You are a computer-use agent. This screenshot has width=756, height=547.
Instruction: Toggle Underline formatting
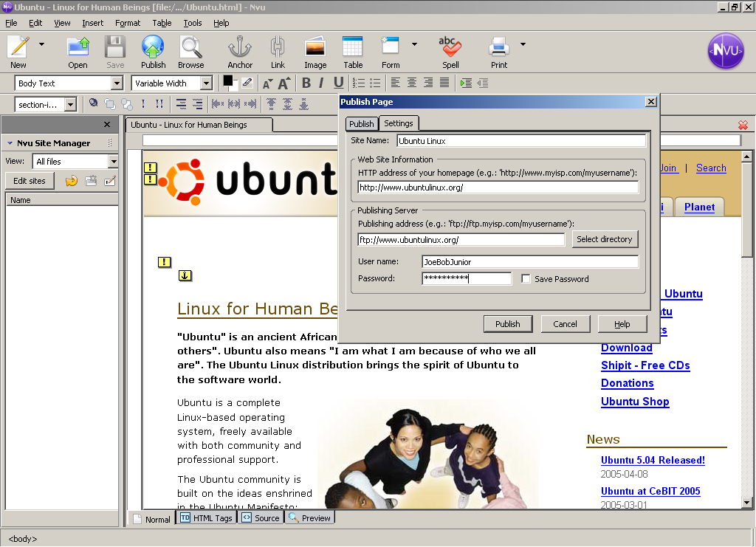(338, 83)
